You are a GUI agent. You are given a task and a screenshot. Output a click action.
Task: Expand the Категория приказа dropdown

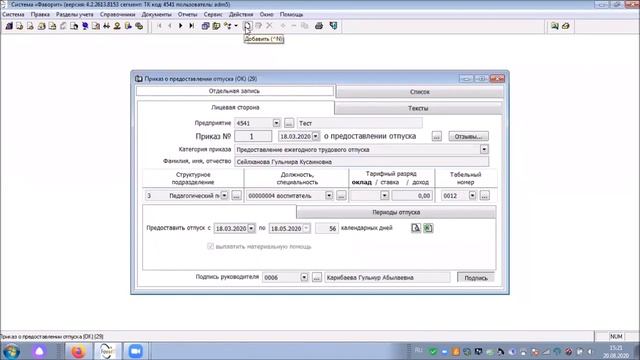pyautogui.click(x=484, y=149)
